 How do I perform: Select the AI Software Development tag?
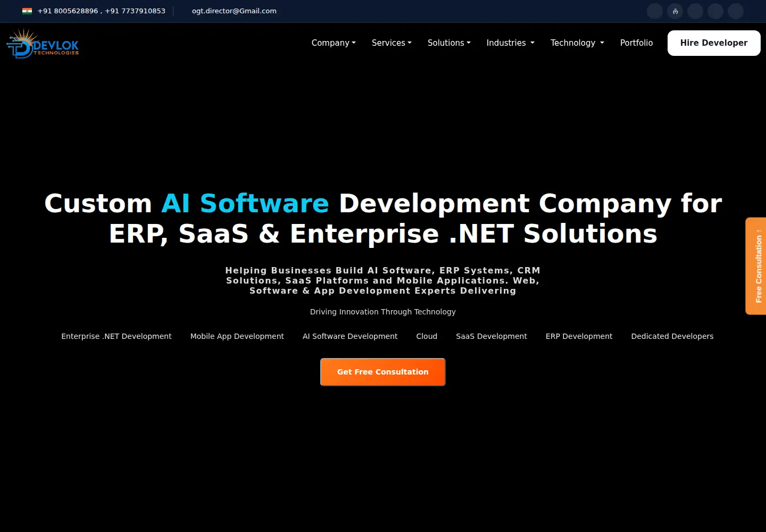tap(350, 336)
